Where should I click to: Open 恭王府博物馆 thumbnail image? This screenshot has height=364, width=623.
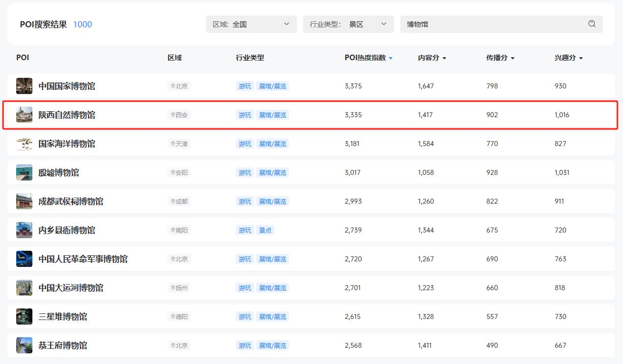[x=24, y=345]
